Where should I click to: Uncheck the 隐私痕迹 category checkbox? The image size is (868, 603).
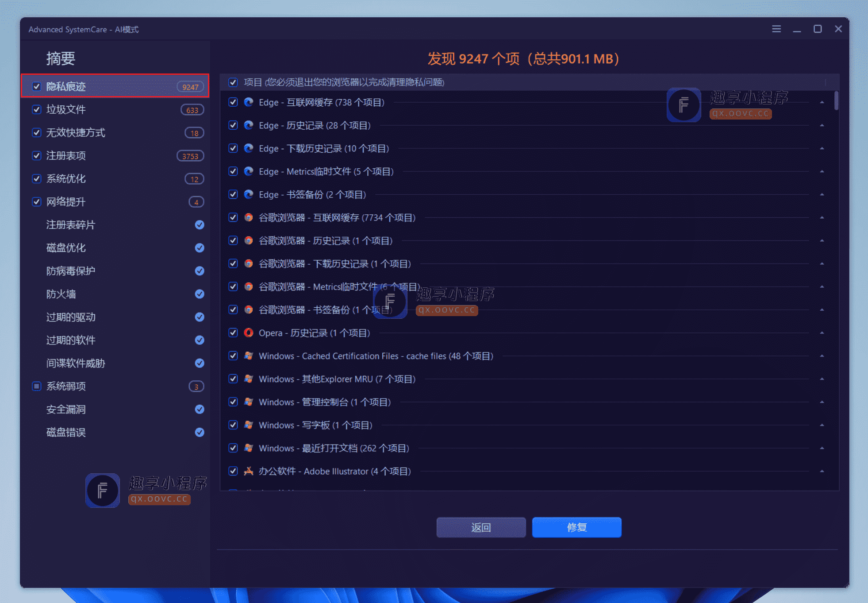tap(37, 86)
